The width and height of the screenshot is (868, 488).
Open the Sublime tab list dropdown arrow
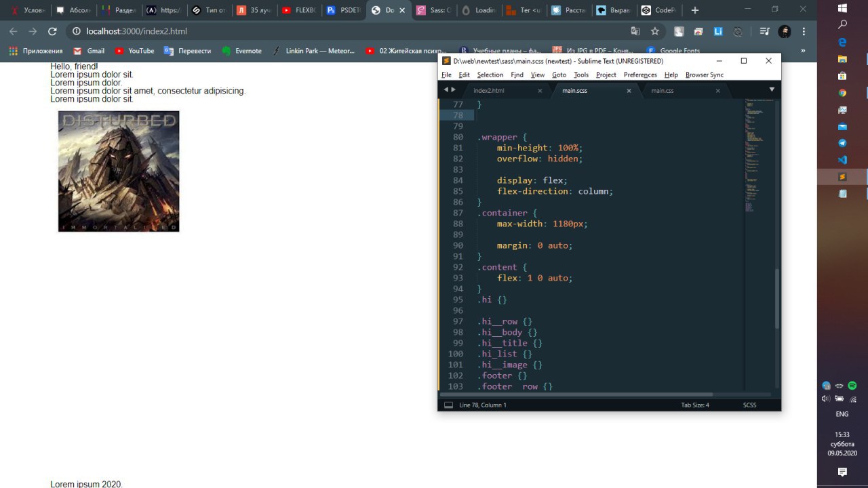click(x=772, y=89)
